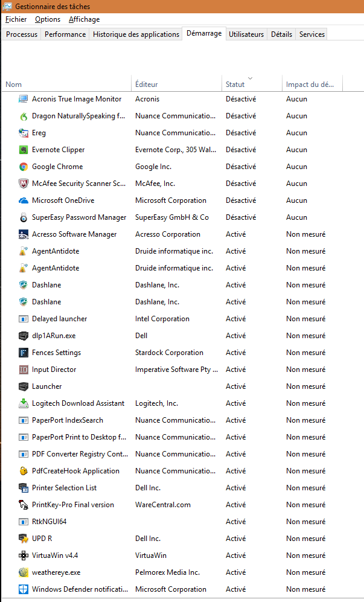364x602 pixels.
Task: Click the Launcher row icon
Action: [x=24, y=386]
